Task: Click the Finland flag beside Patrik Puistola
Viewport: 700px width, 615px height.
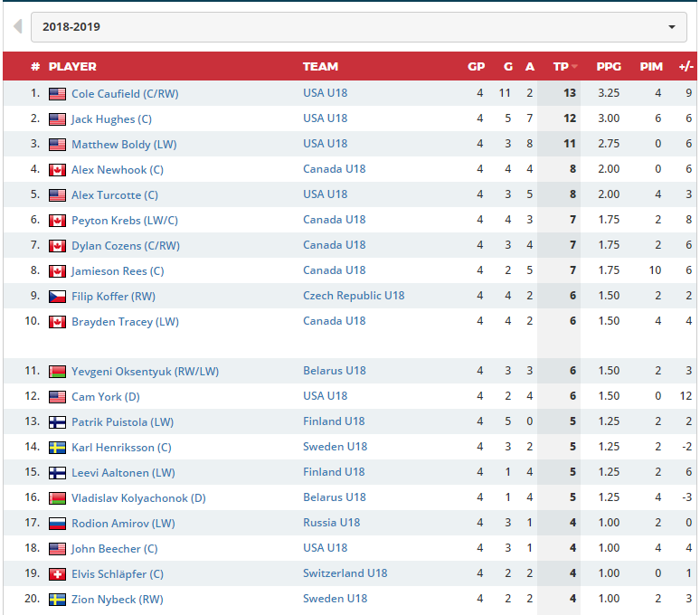Action: click(57, 422)
